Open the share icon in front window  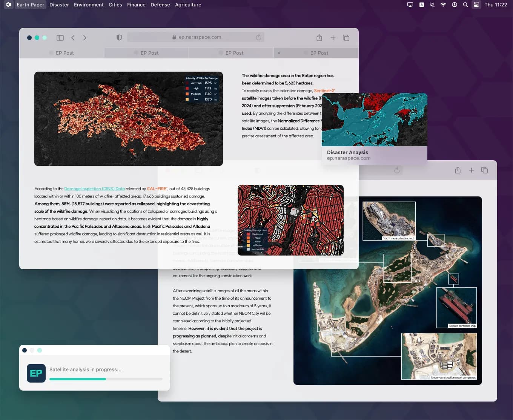[319, 38]
